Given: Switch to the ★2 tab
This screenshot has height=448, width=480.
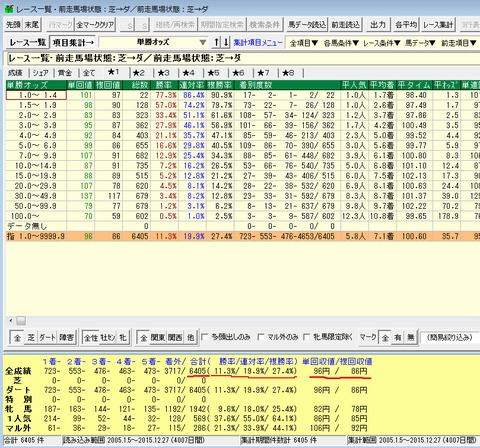Looking at the screenshot, I should [139, 73].
